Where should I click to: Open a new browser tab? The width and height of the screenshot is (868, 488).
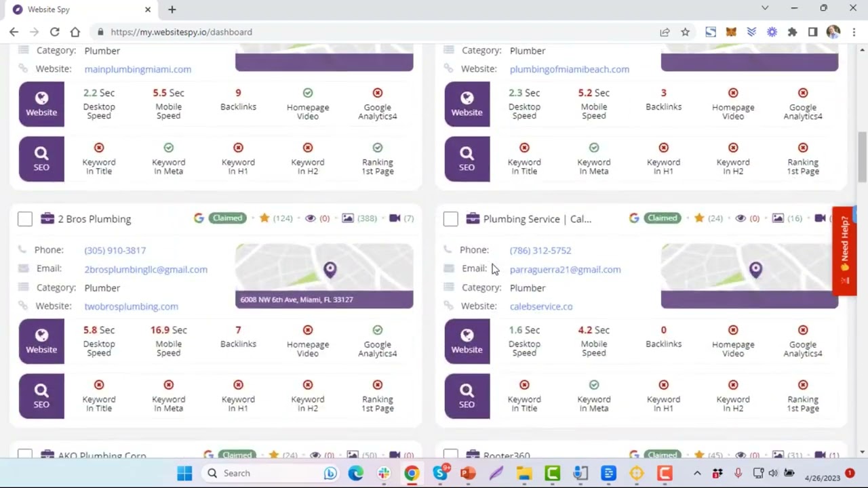tap(172, 9)
